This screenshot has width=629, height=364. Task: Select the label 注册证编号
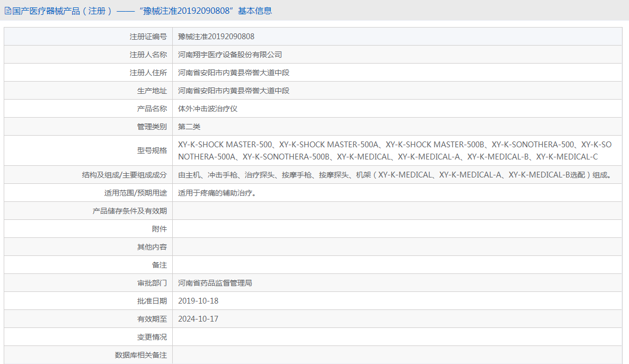148,37
